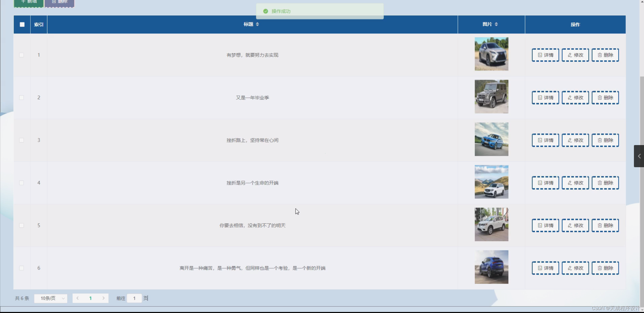Screen dimensions: 644x313
Task: Click the 标题 column sort arrows
Action: point(257,24)
